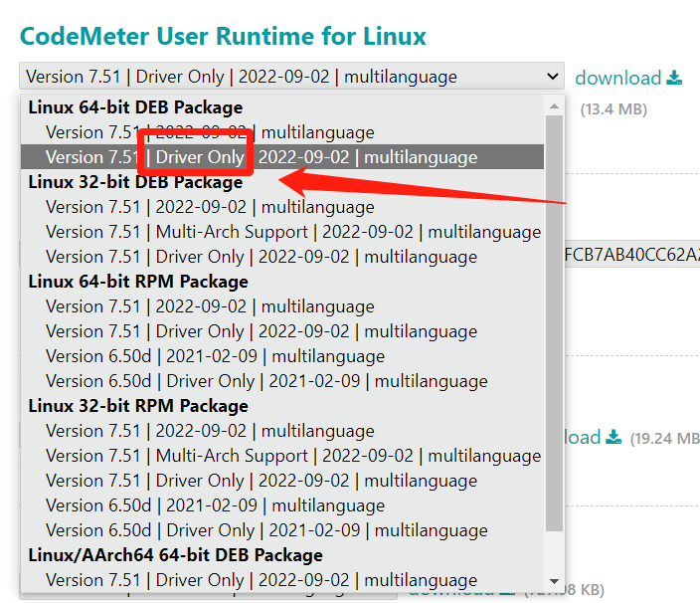Screen dimensions: 700x603
Task: Click the top download link text
Action: tap(617, 78)
